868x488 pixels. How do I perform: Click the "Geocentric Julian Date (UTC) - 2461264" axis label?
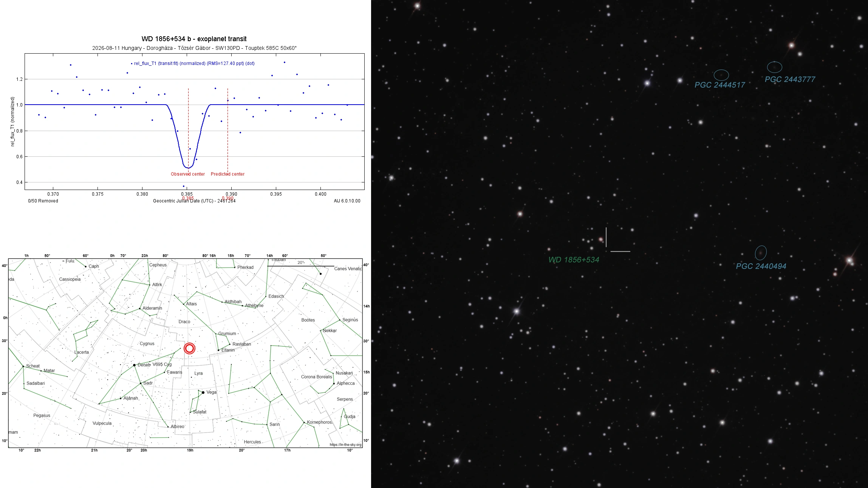[x=194, y=201]
